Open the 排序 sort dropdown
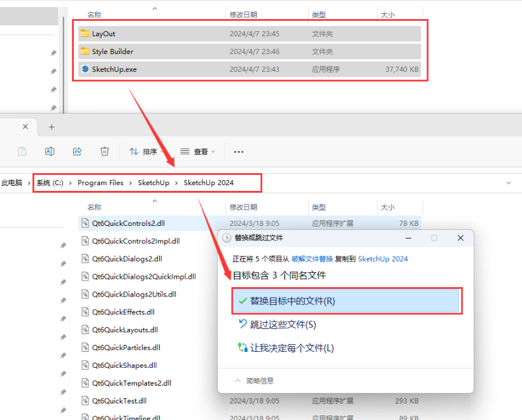This screenshot has width=522, height=420. point(147,151)
